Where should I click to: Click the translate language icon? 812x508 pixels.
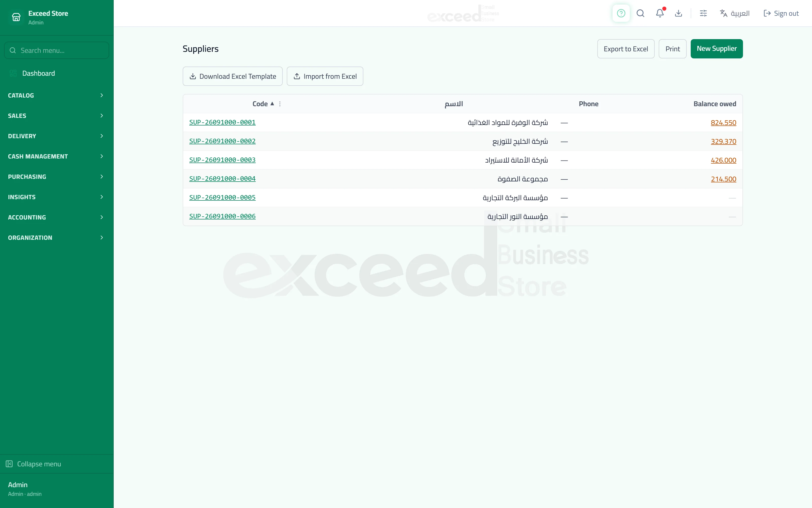tap(723, 13)
